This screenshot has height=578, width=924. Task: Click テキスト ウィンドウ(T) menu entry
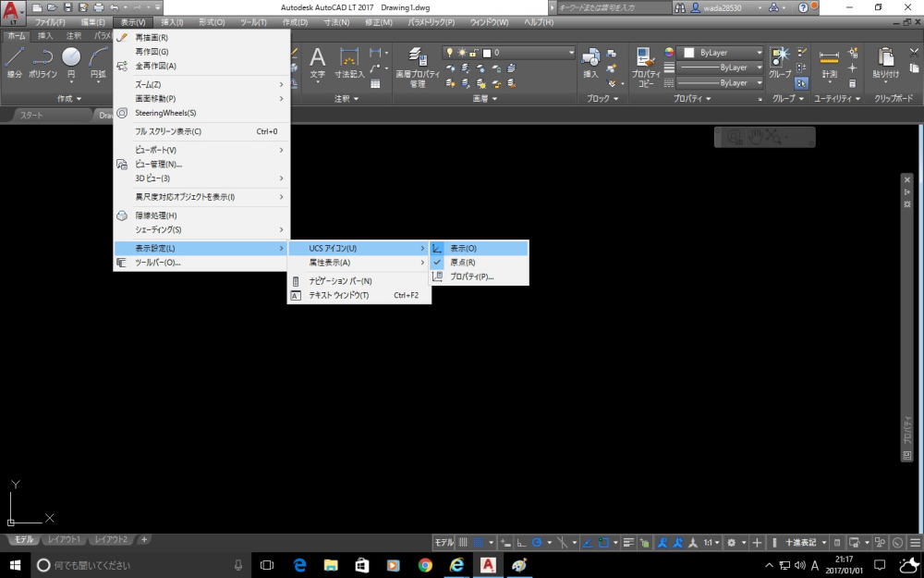359,296
